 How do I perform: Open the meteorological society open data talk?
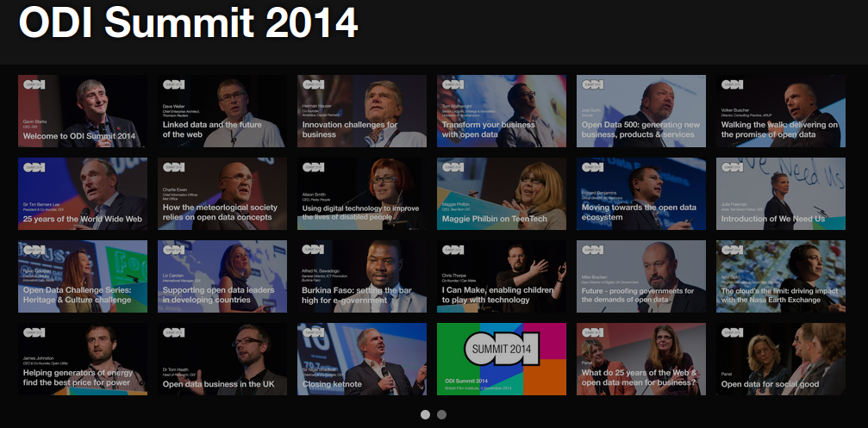point(222,194)
